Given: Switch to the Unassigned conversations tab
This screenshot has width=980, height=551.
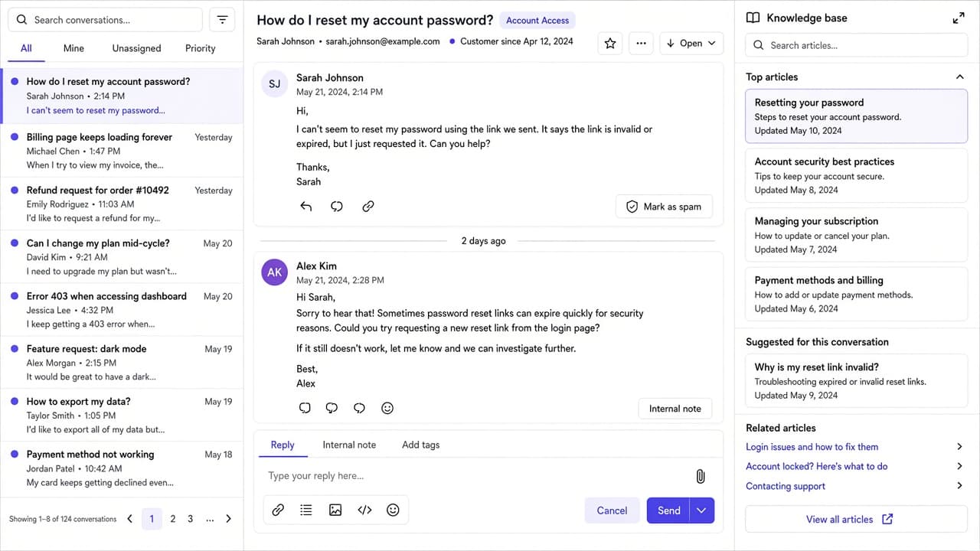Looking at the screenshot, I should (x=136, y=48).
